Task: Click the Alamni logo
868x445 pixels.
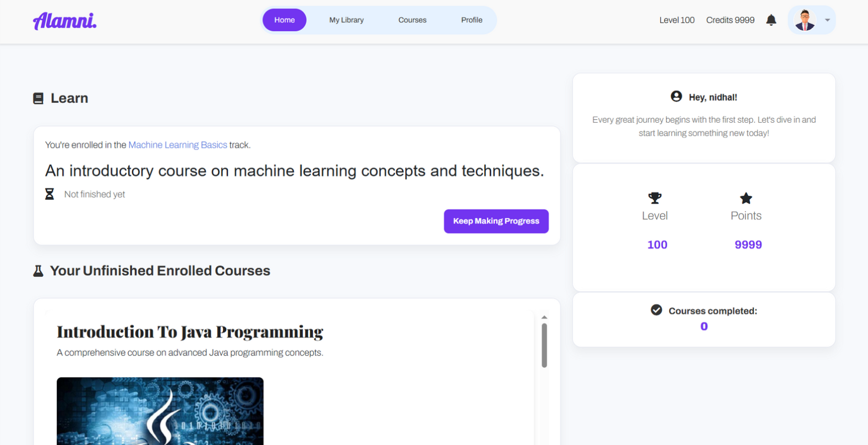Action: point(64,21)
